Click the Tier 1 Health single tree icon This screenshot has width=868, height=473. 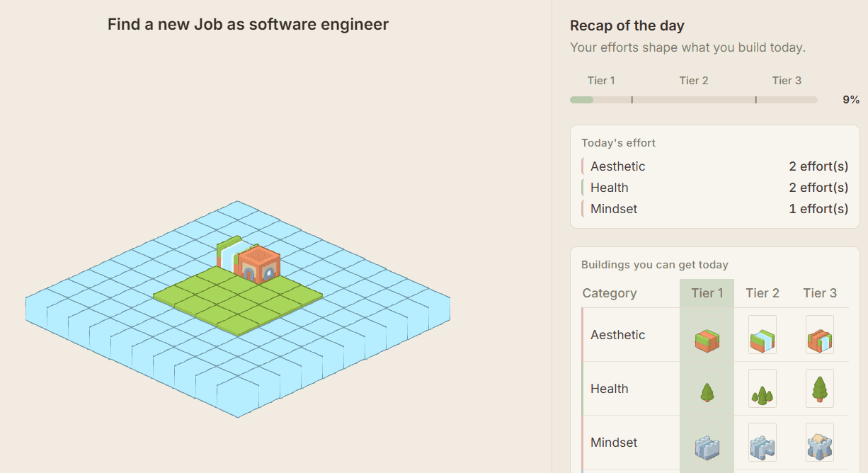[707, 392]
